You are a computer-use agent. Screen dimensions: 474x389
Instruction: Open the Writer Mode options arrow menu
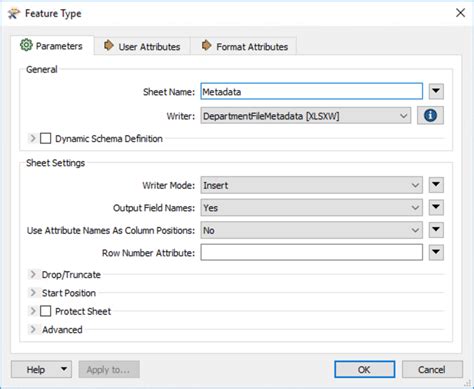click(436, 184)
